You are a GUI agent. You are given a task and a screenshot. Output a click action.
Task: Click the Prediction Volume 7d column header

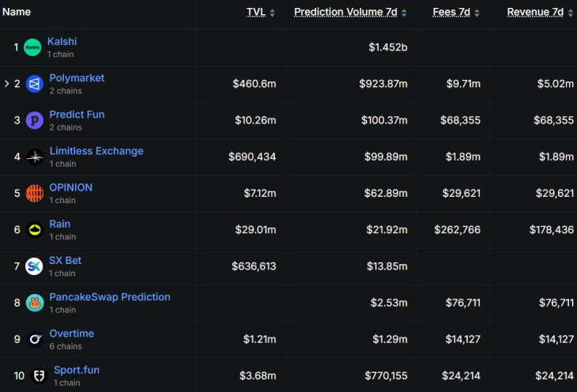345,12
